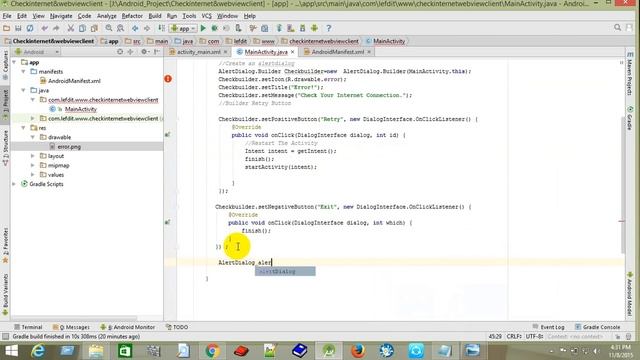Viewport: 640px width, 360px height.
Task: Click the project panel settings gear icon
Action: point(144,52)
